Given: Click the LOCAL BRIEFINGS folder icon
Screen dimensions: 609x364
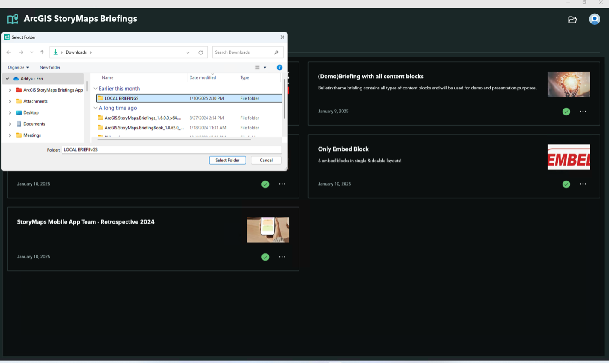Looking at the screenshot, I should pos(101,98).
